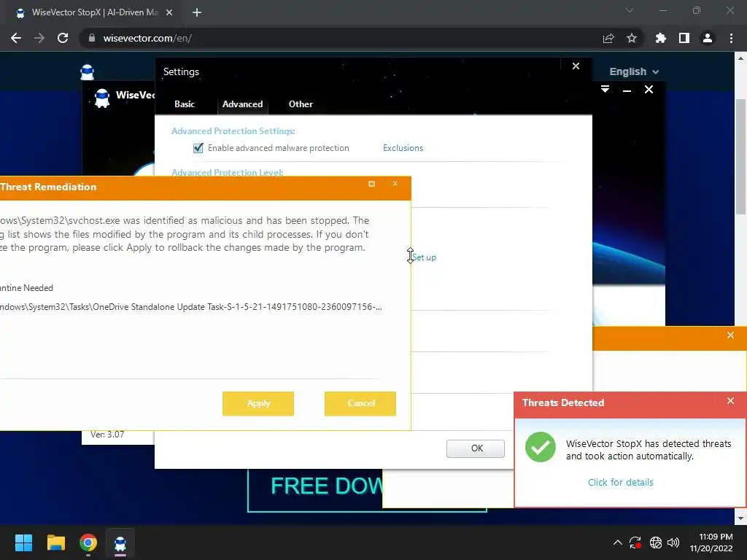Open Chrome tab search chevron
747x560 pixels.
pos(630,10)
